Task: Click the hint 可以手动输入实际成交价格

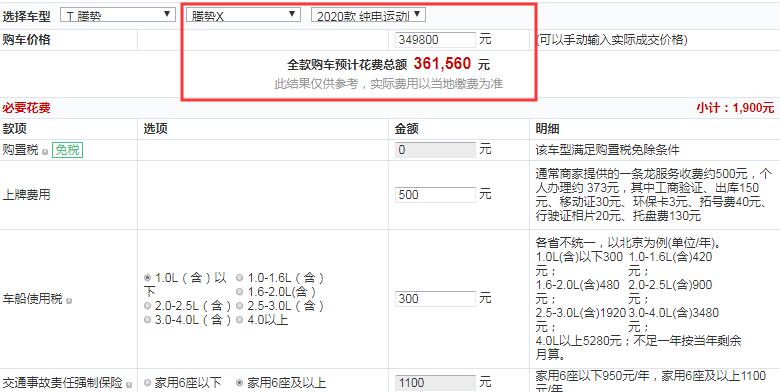Action: click(x=612, y=40)
